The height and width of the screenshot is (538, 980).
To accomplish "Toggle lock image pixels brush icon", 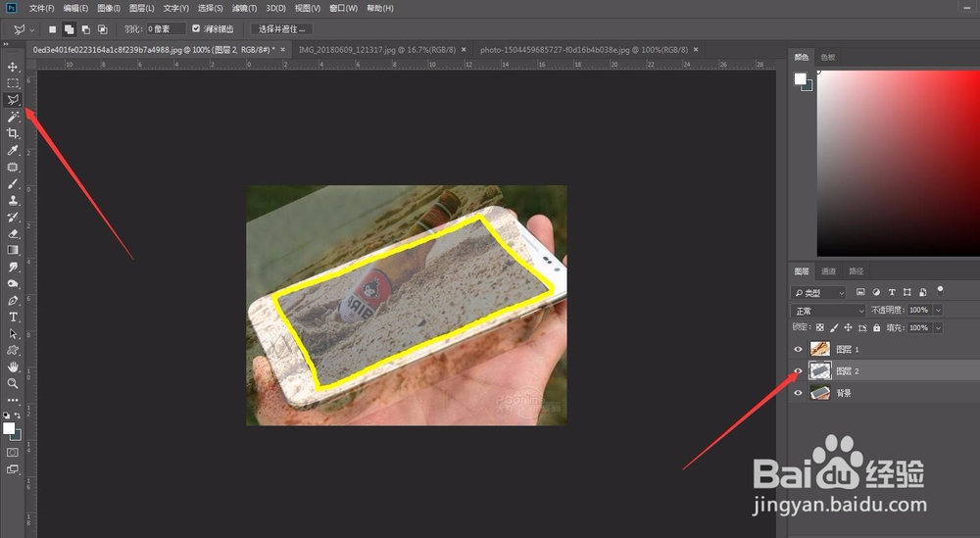I will point(834,327).
